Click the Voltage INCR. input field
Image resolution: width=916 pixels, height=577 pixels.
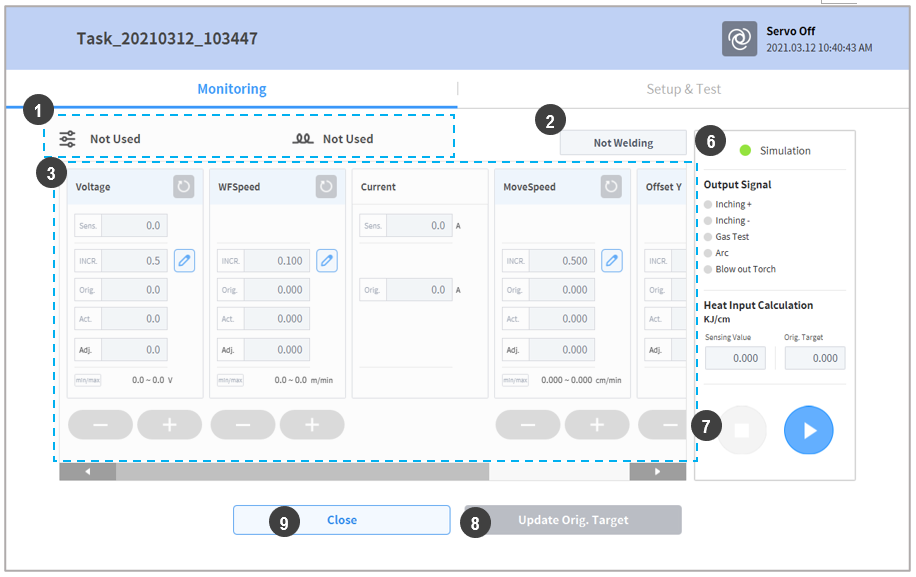pos(134,261)
